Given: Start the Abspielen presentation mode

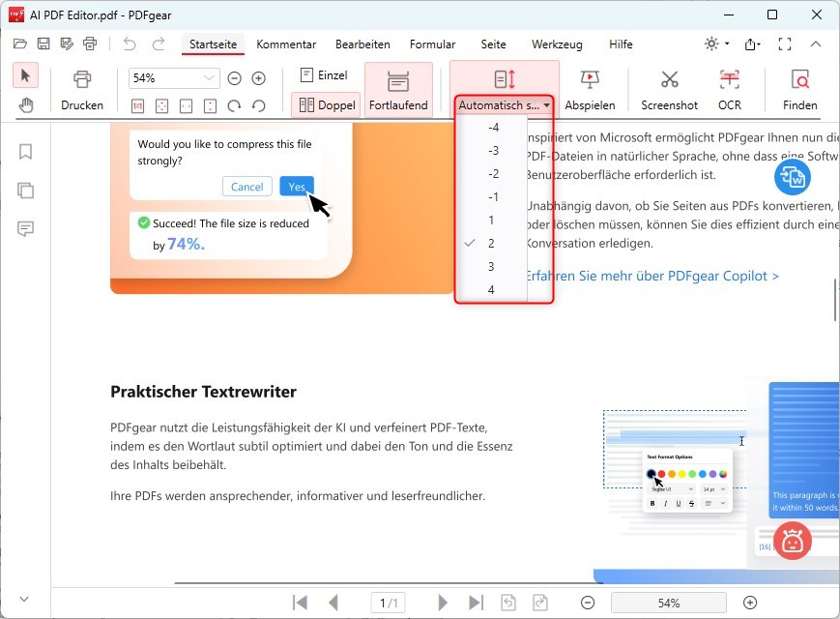Looking at the screenshot, I should click(x=590, y=90).
